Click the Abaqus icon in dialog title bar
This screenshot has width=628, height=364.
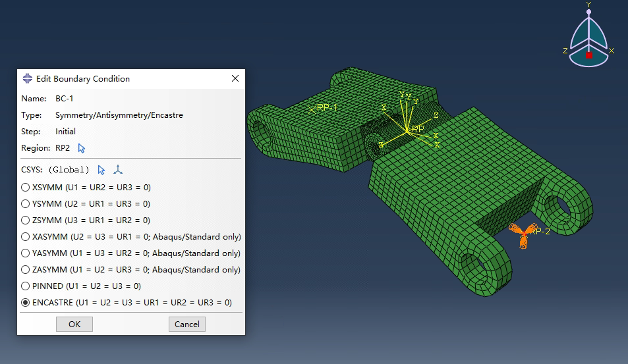(27, 78)
